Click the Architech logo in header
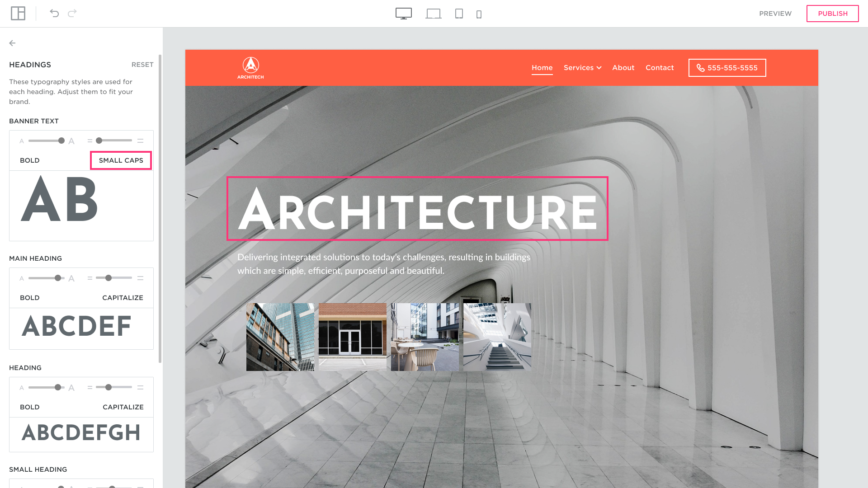 250,68
